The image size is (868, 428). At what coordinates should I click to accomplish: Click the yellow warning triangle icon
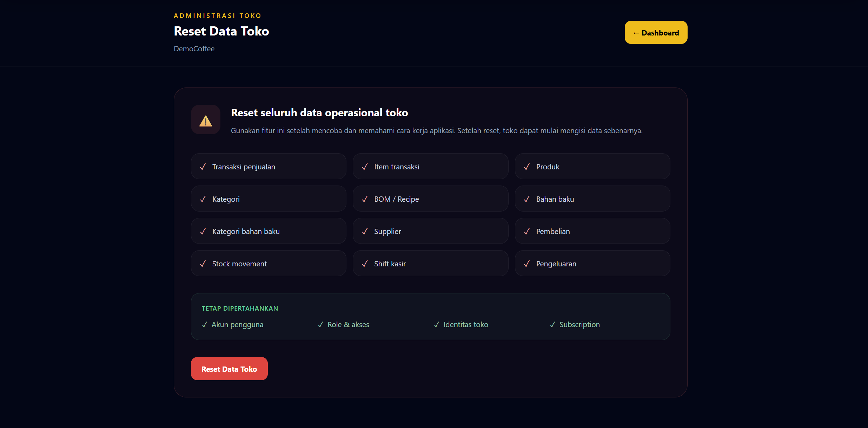206,121
